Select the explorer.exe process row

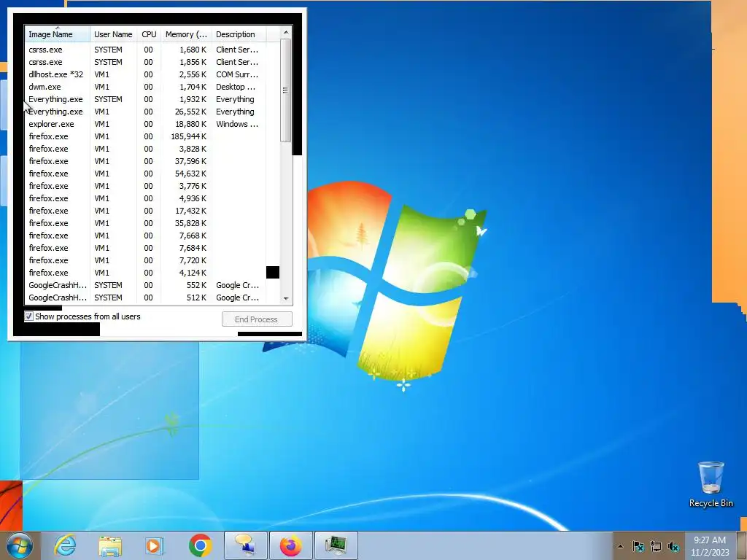[x=145, y=124]
